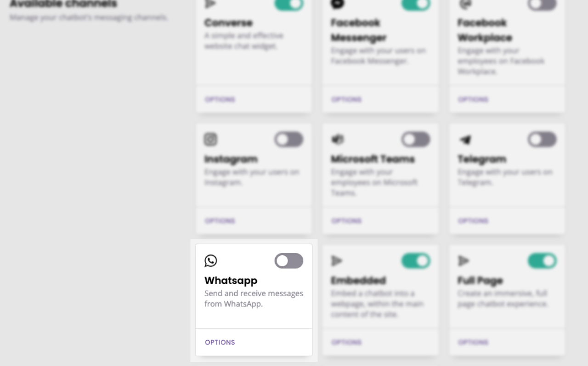Image resolution: width=588 pixels, height=366 pixels.
Task: Open OPTIONS under the Instagram card
Action: pyautogui.click(x=220, y=221)
